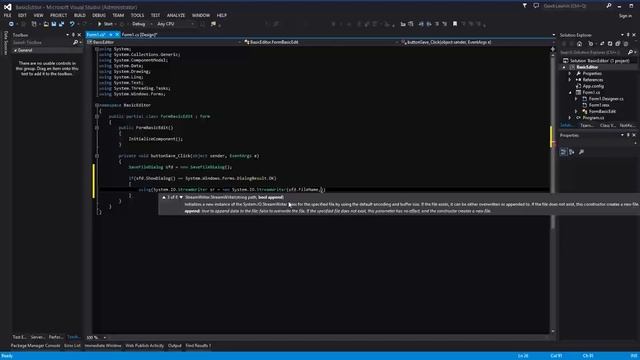The image size is (640, 360).
Task: Open the buttonSave_Click member dropdown
Action: point(476,42)
